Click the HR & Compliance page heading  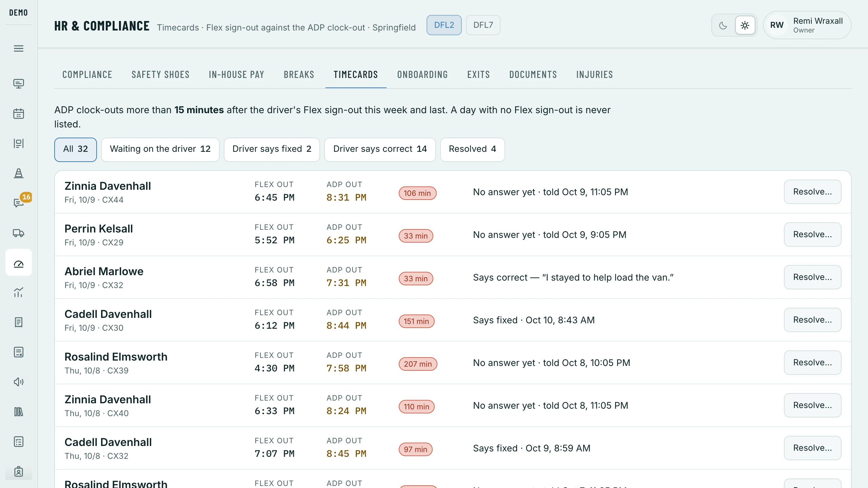[102, 26]
